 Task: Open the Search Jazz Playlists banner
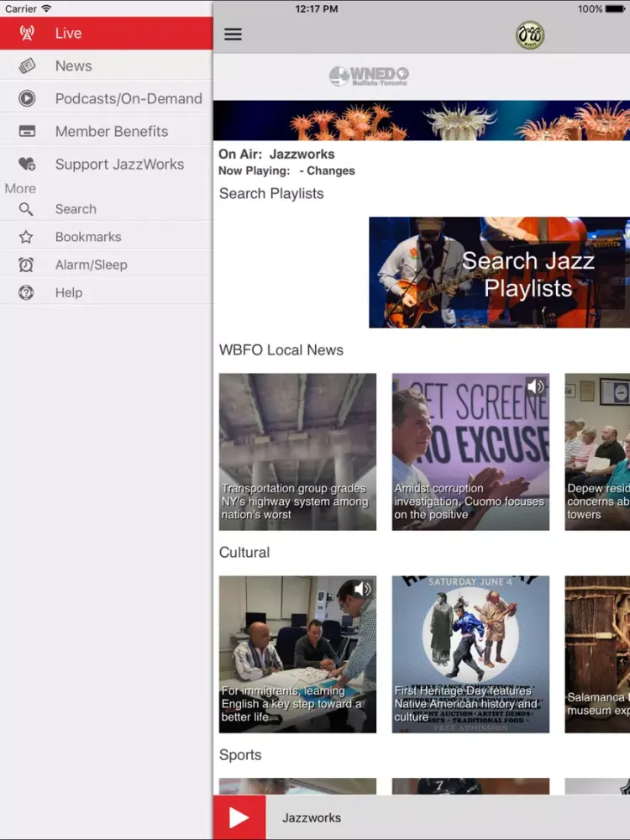pyautogui.click(x=499, y=272)
